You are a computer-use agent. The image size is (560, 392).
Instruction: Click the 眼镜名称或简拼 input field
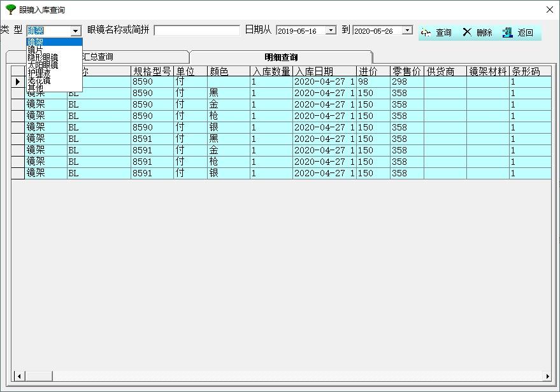tap(196, 31)
